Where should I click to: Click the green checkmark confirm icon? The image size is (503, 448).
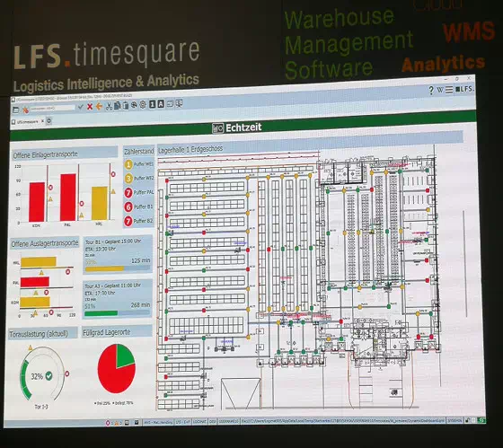81,107
